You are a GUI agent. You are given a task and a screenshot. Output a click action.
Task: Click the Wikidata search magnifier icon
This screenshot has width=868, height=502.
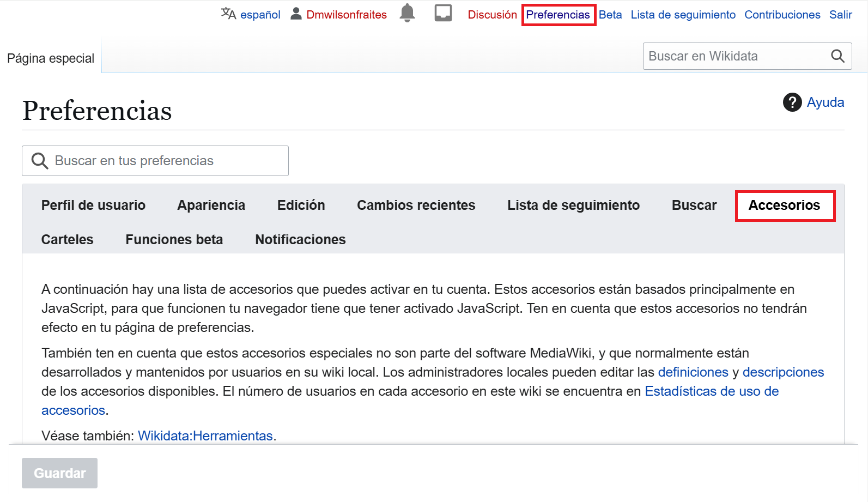837,56
